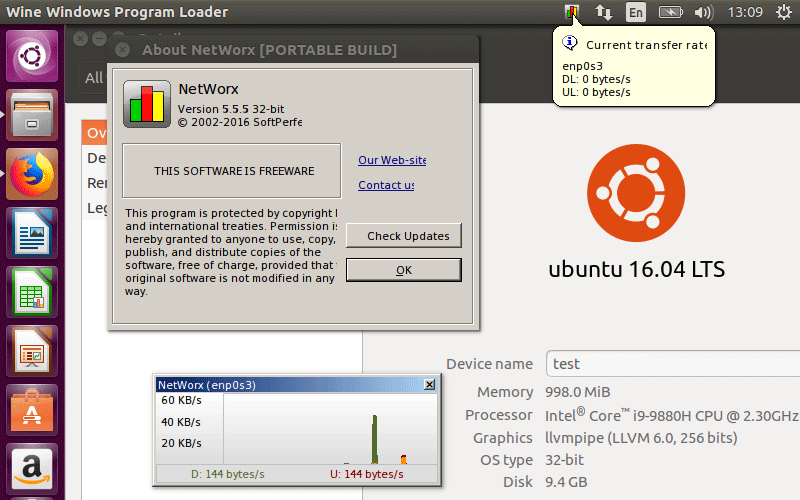The width and height of the screenshot is (800, 500).
Task: Click the Version 5.5.5 32-bit text
Action: 231,109
